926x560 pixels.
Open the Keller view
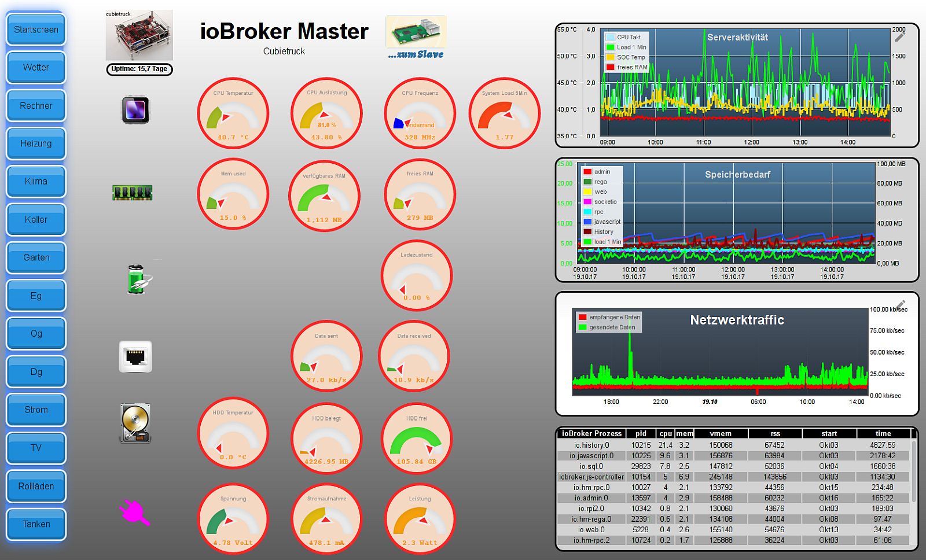tap(36, 220)
